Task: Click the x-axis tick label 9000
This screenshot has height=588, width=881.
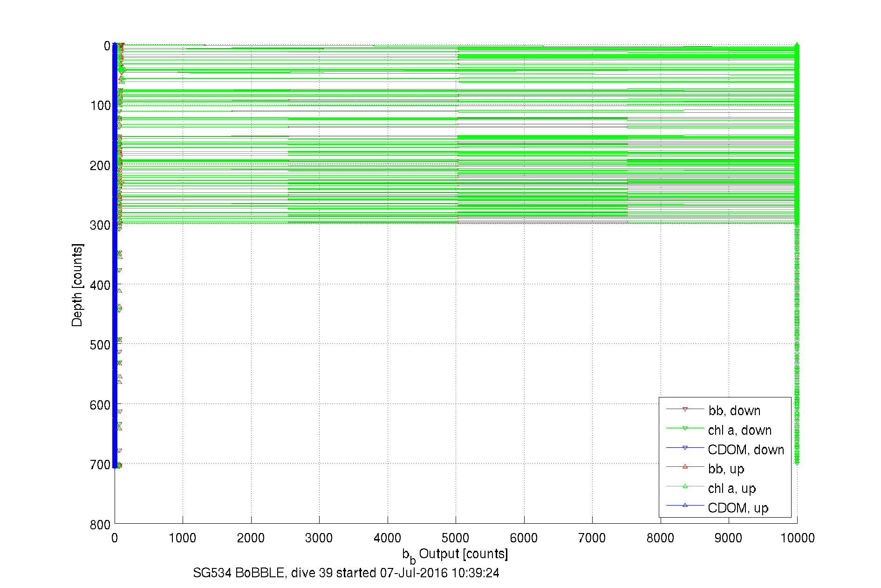Action: pyautogui.click(x=728, y=538)
